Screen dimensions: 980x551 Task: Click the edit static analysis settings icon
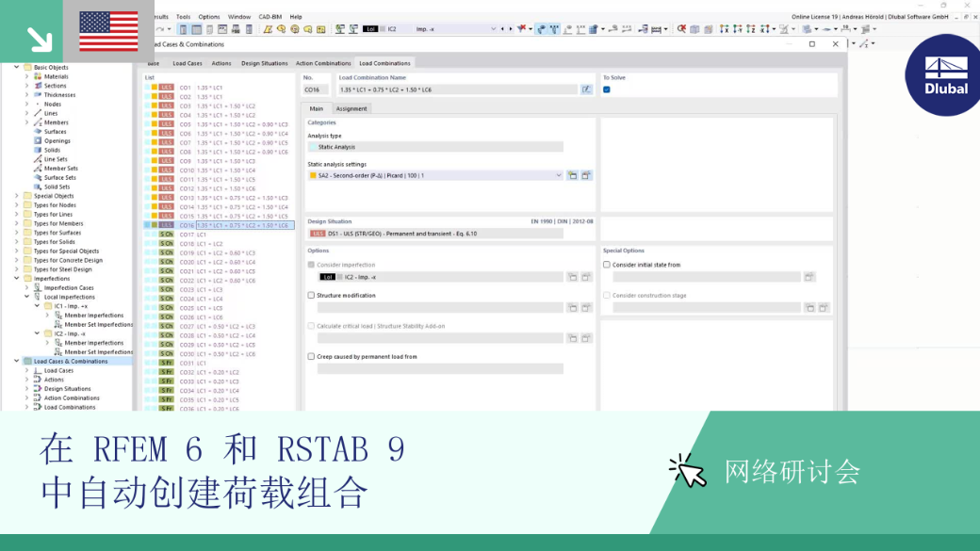tap(586, 175)
